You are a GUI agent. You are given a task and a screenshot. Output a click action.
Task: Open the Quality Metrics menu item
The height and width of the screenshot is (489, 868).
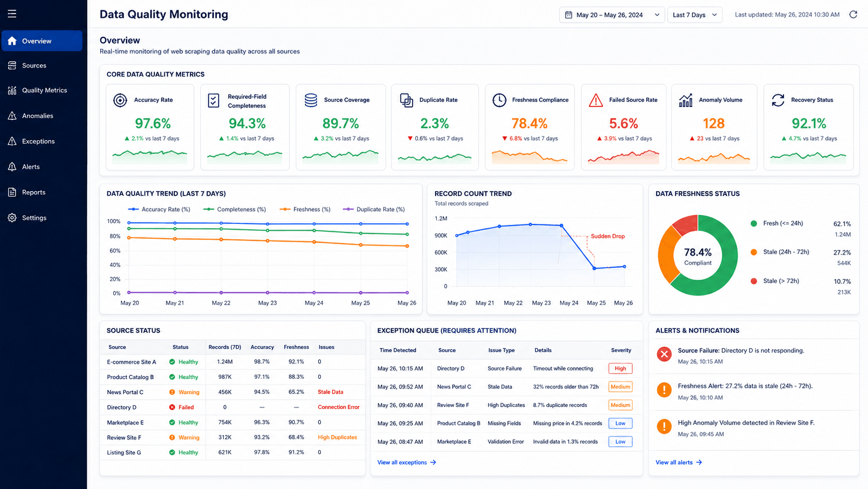(42, 90)
